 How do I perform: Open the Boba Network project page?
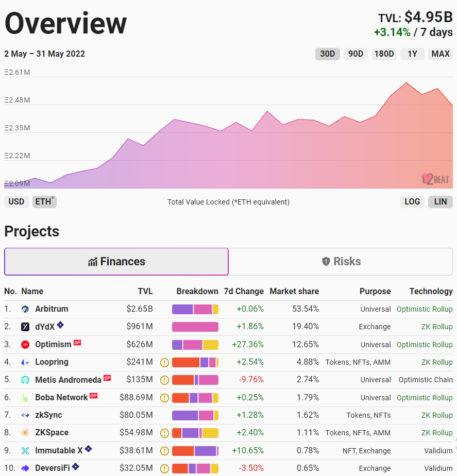(61, 398)
